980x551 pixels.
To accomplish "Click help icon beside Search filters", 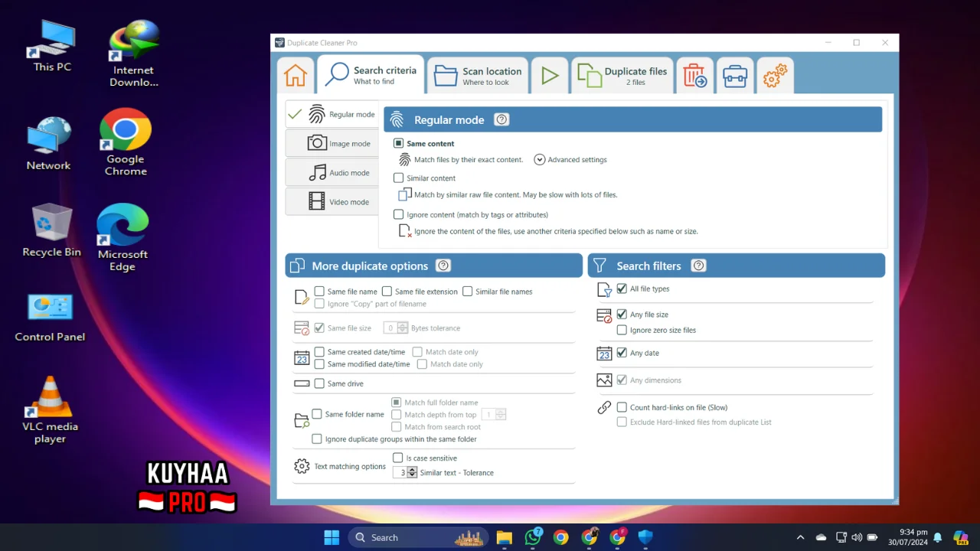I will click(x=698, y=266).
